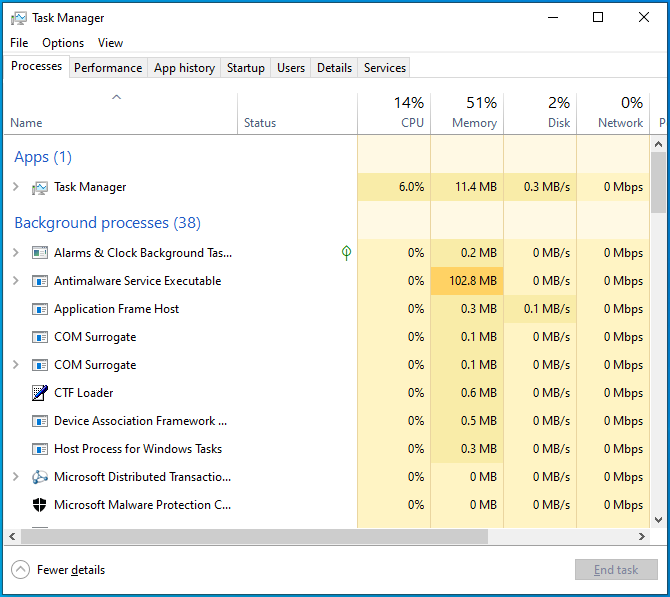Expand Microsoft Distributed Transaction row
This screenshot has width=670, height=597.
pos(16,477)
